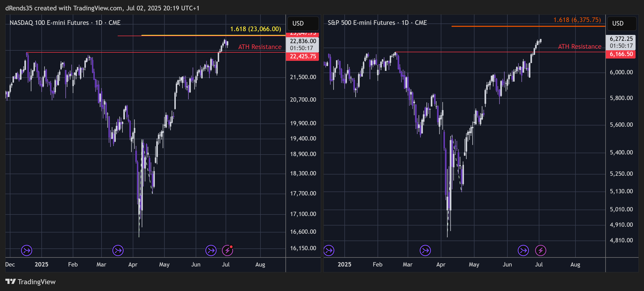
Task: Click the S&P chart rollover icon before 2025
Action: (329, 250)
